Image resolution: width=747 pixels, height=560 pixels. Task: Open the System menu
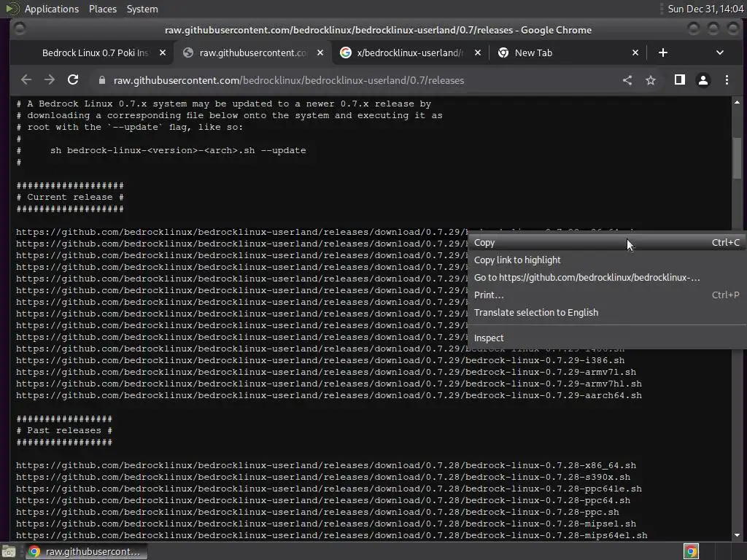pos(142,9)
